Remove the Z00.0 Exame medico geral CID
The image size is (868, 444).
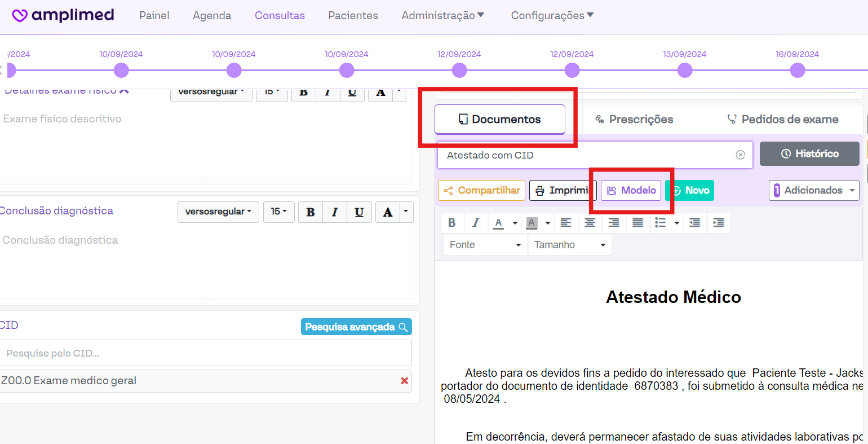pos(404,381)
